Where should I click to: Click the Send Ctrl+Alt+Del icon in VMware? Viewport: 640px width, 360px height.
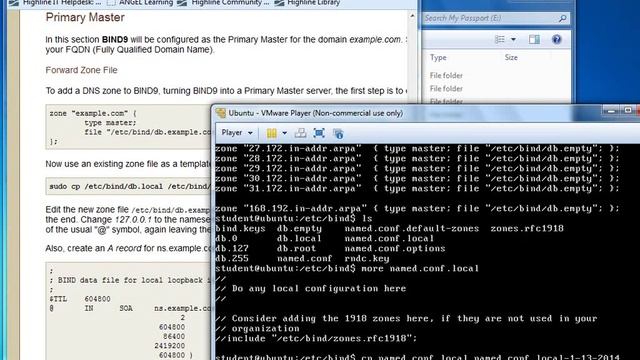click(300, 133)
